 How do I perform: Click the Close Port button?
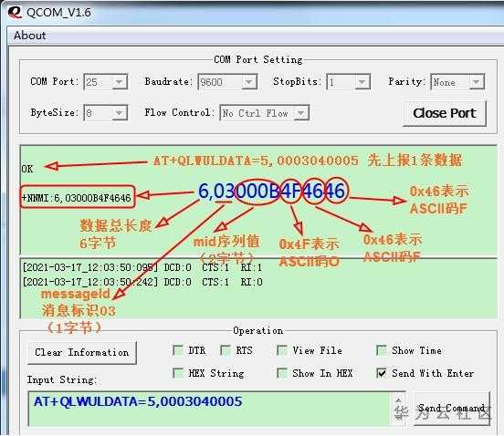[445, 113]
